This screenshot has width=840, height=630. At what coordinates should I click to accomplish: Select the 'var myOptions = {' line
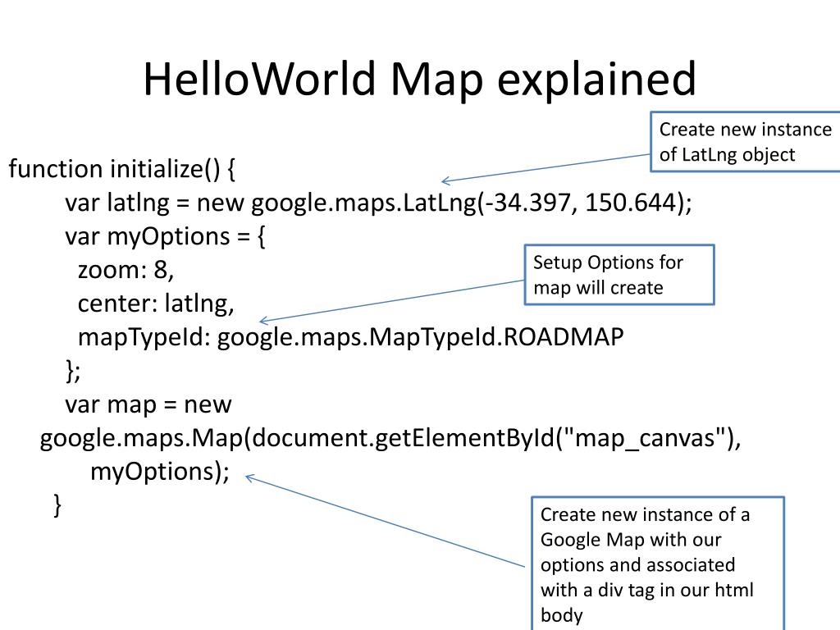tap(165, 237)
